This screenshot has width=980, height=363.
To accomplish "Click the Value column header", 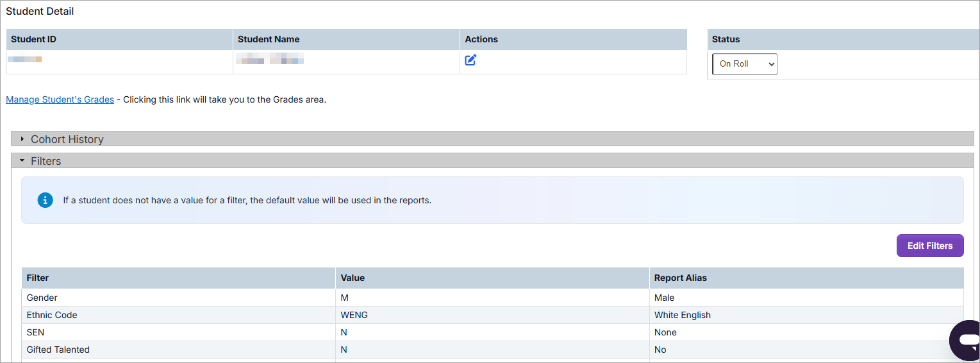I will point(353,278).
